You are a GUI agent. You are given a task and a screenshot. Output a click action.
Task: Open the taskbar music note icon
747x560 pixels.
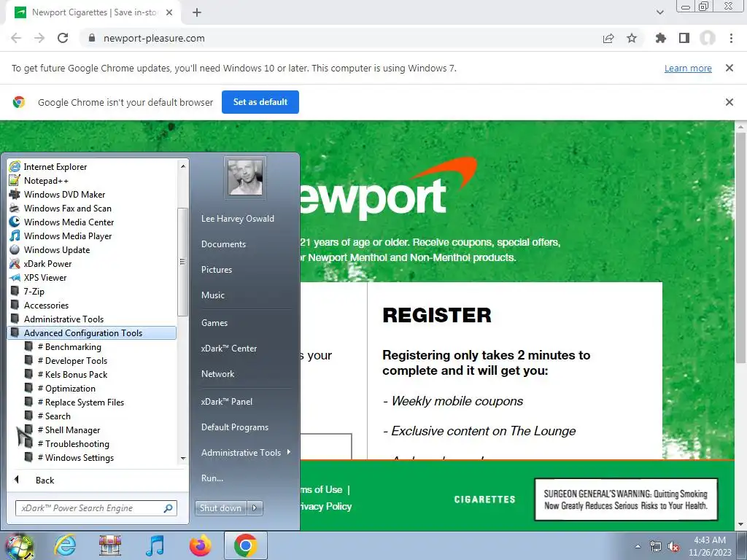point(155,545)
